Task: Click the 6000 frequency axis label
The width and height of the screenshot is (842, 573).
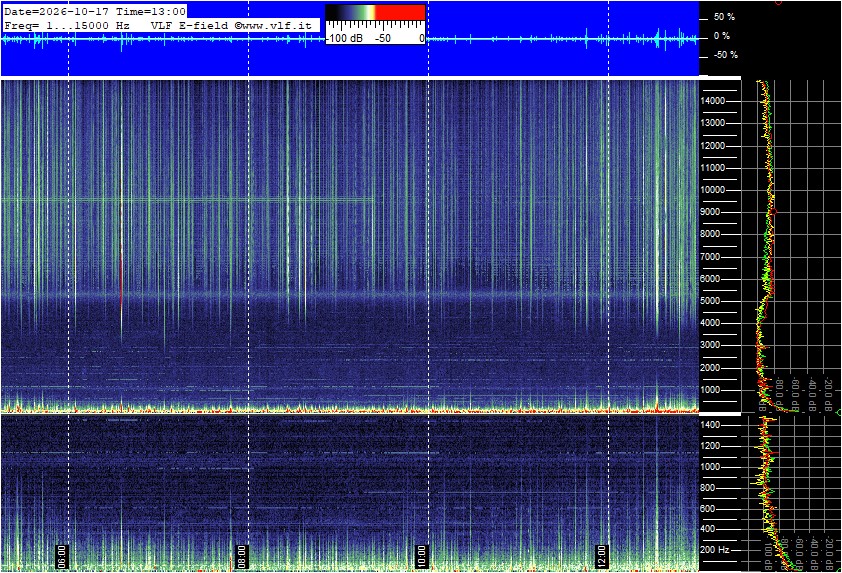Action: [x=710, y=279]
